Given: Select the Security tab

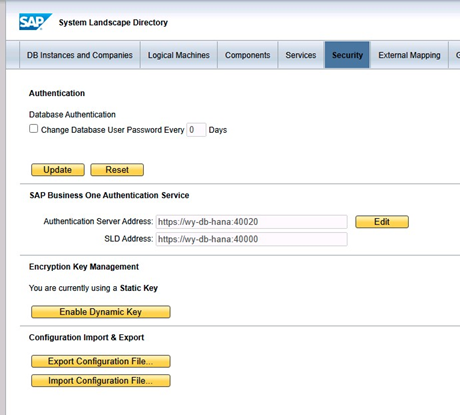Looking at the screenshot, I should click(x=347, y=55).
